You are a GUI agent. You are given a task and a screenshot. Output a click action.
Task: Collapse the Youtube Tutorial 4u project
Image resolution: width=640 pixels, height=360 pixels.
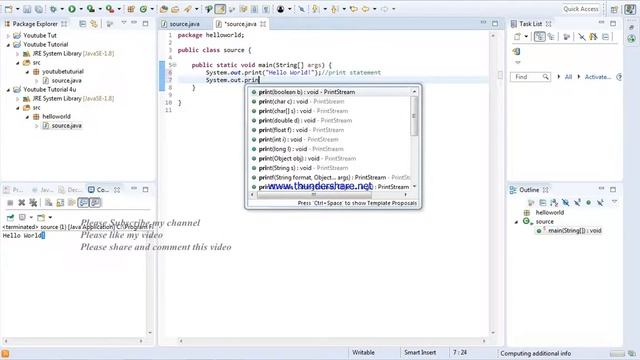coord(8,89)
